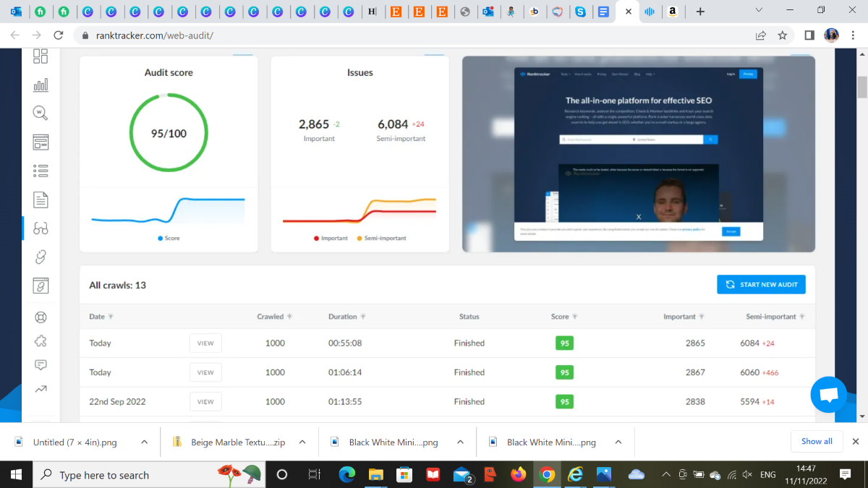The image size is (868, 488).
Task: Sort crawls by the Date column
Action: pyautogui.click(x=101, y=317)
